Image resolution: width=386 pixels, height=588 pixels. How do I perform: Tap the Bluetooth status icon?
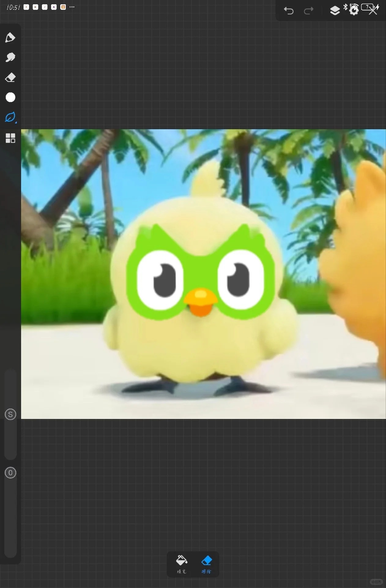(345, 7)
